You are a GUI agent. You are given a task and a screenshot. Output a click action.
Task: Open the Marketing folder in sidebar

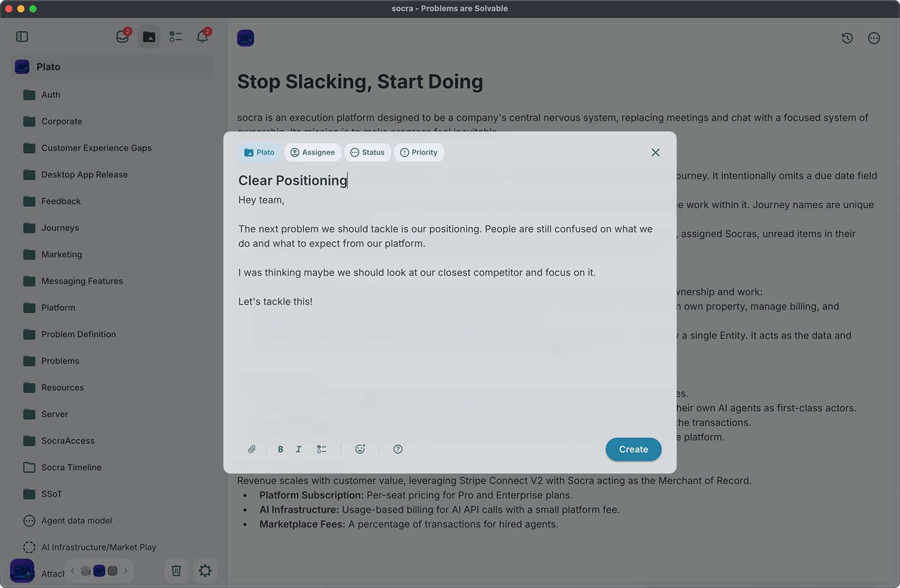tap(62, 254)
